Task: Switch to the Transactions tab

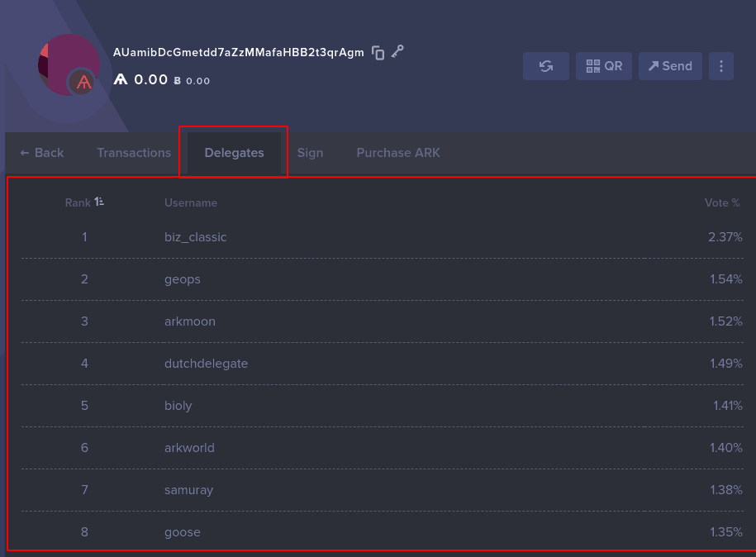Action: 134,153
